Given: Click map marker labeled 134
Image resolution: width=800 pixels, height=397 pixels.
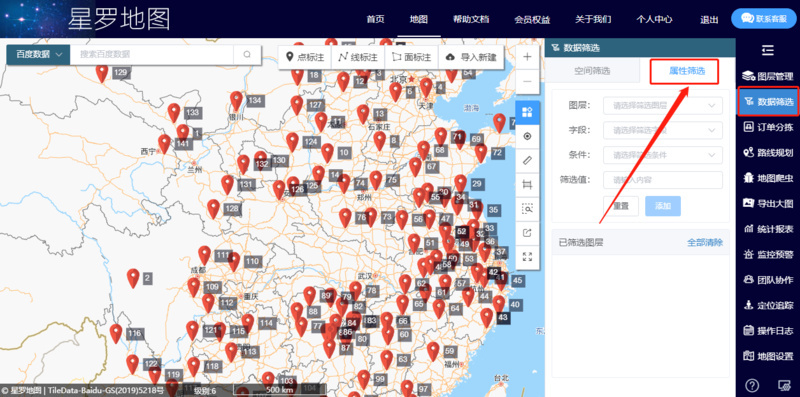Looking at the screenshot, I should (236, 101).
